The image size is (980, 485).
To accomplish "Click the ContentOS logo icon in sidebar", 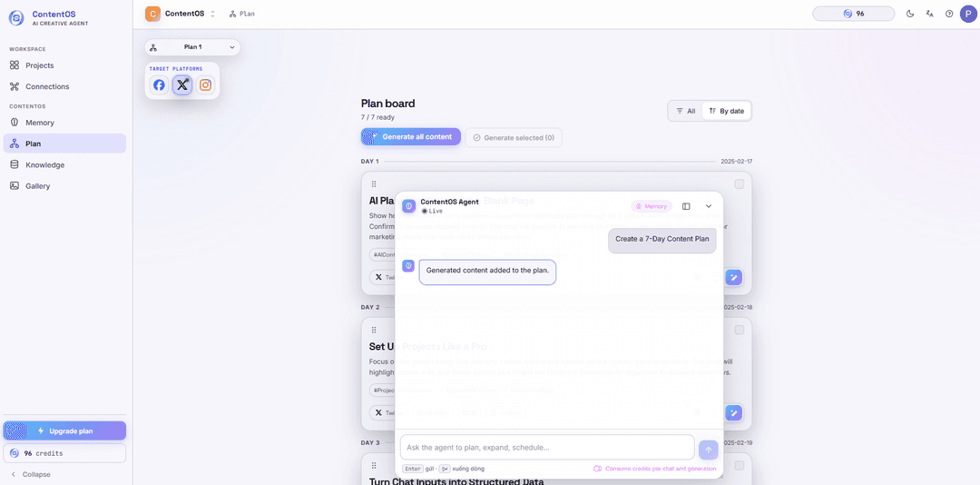I will point(16,17).
